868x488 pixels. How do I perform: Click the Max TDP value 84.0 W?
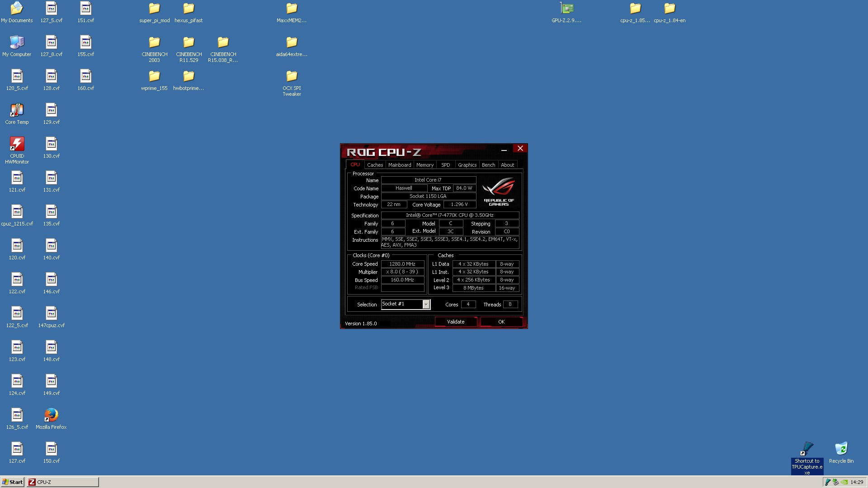coord(464,188)
